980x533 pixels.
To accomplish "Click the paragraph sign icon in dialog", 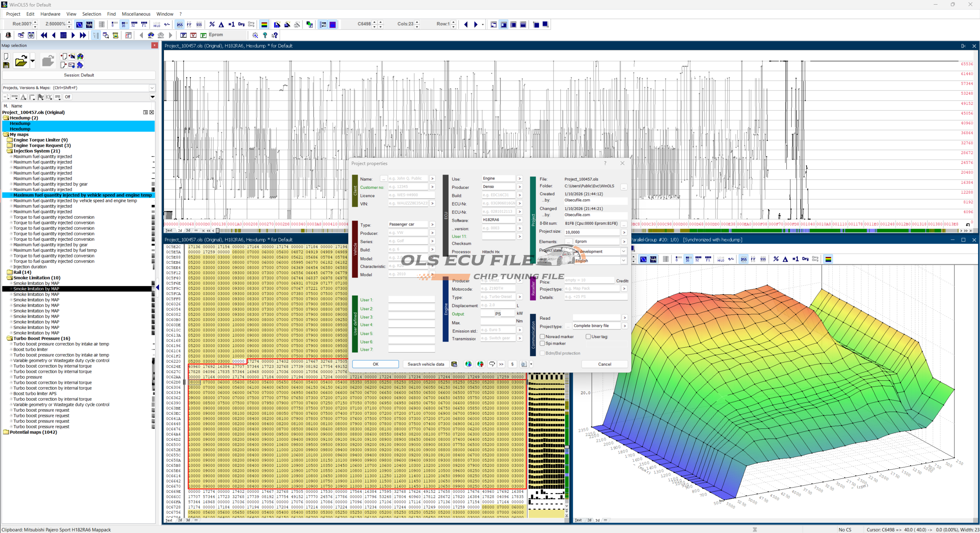I will coord(512,364).
